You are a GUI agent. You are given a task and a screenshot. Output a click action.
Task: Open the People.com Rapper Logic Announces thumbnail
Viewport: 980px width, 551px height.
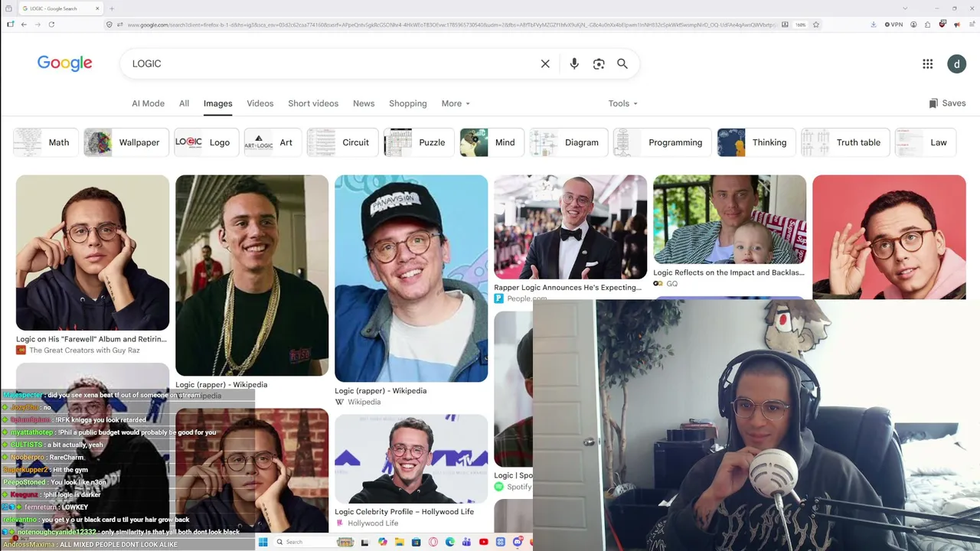(x=570, y=227)
